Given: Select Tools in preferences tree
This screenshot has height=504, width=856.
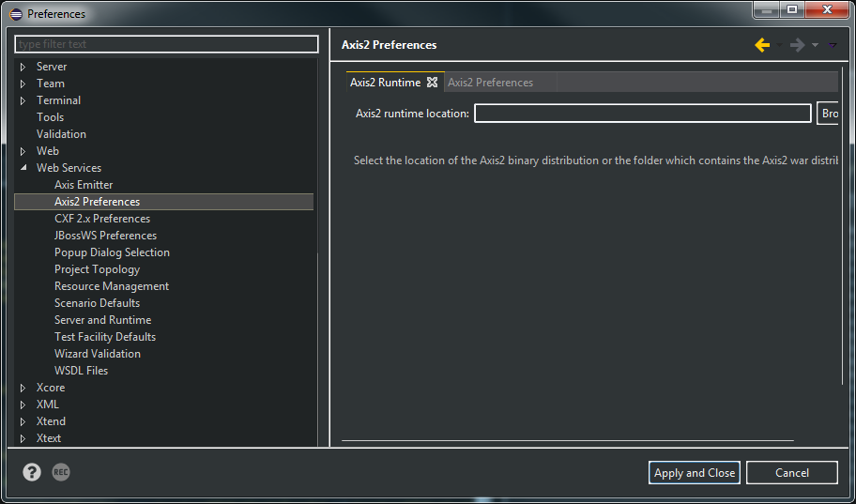Looking at the screenshot, I should [51, 117].
